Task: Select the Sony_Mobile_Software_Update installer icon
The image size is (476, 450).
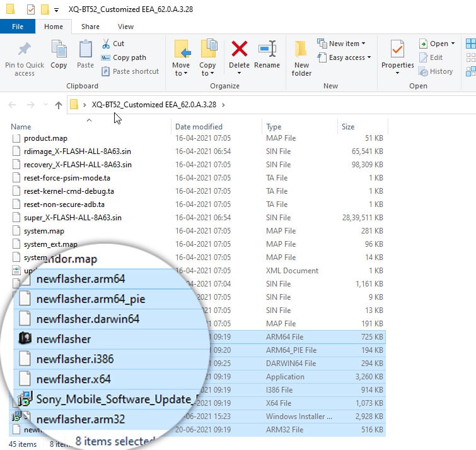Action: pyautogui.click(x=25, y=399)
